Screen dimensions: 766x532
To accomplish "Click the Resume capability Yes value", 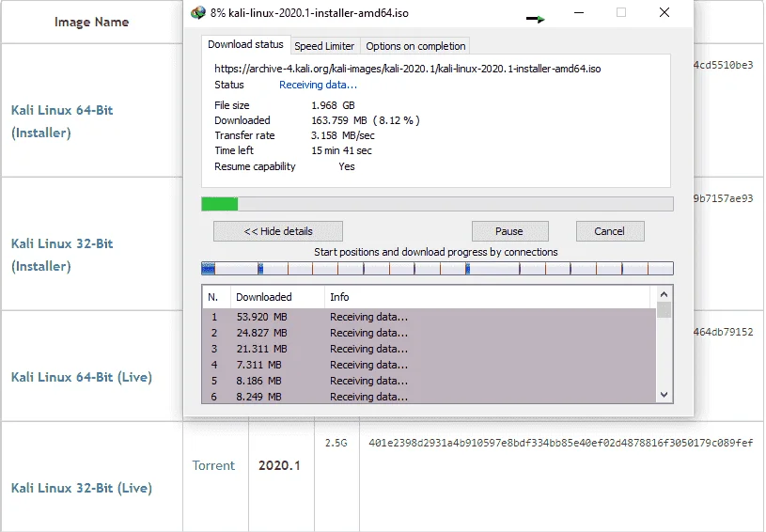I will click(347, 166).
